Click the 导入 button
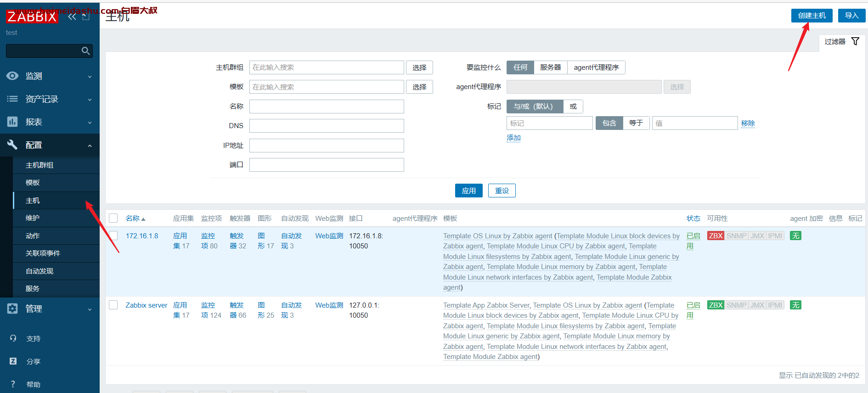The height and width of the screenshot is (393, 868). 851,16
